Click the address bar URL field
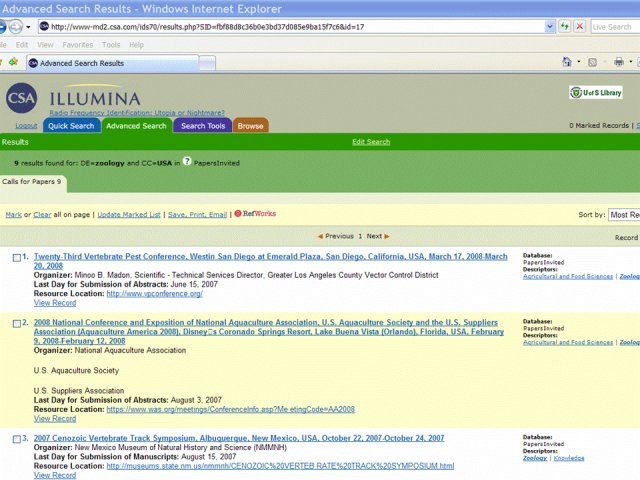Viewport: 640px width, 480px height. tap(291, 27)
